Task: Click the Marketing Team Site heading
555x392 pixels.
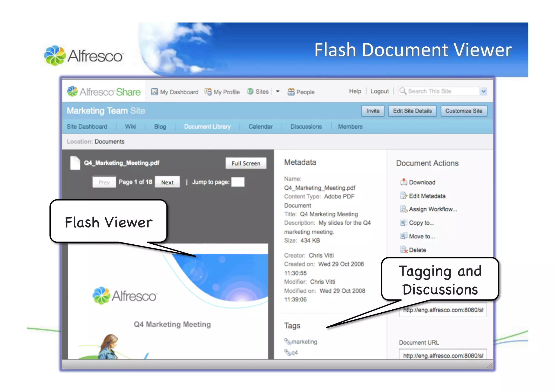Action: coord(106,111)
